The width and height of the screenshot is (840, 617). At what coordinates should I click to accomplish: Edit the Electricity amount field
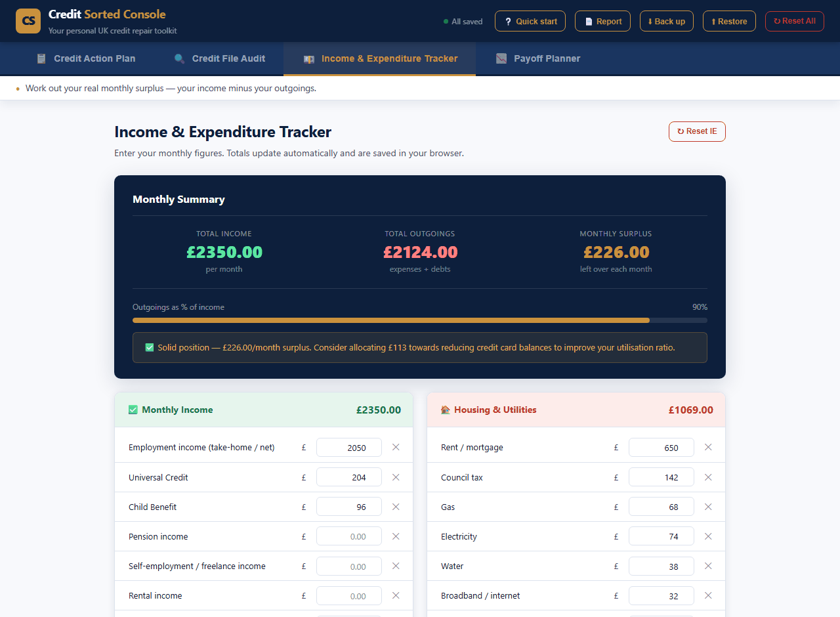(x=661, y=536)
